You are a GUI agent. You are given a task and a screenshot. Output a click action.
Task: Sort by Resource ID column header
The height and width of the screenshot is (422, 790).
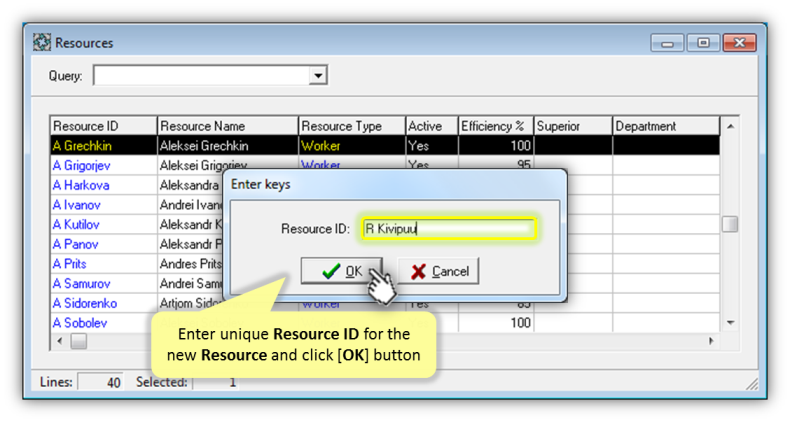[103, 126]
